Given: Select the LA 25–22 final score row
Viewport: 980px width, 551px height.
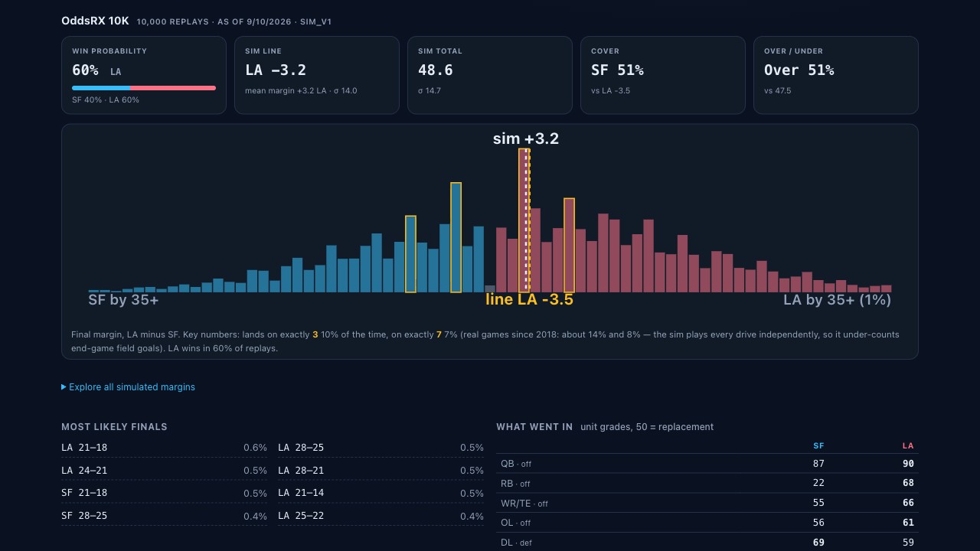Looking at the screenshot, I should 381,516.
